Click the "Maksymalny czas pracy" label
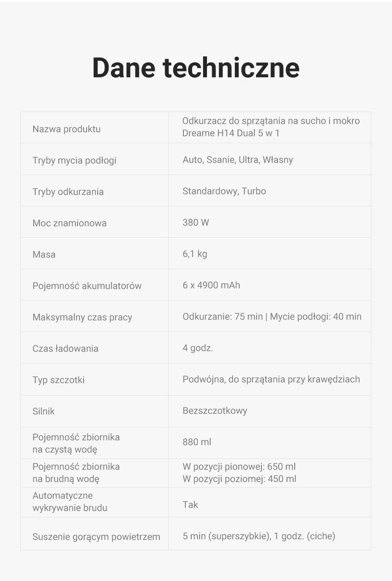Viewport: 392px width, 581px height. (x=82, y=317)
